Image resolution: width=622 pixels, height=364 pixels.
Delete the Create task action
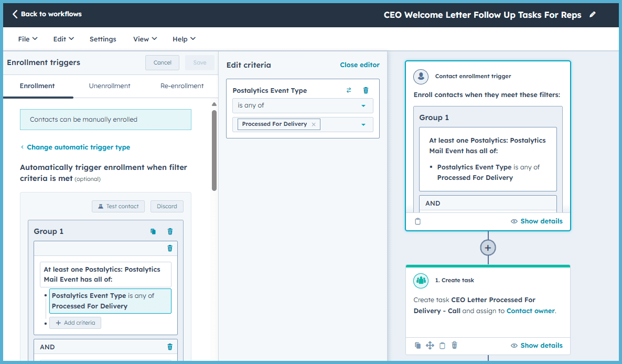455,345
